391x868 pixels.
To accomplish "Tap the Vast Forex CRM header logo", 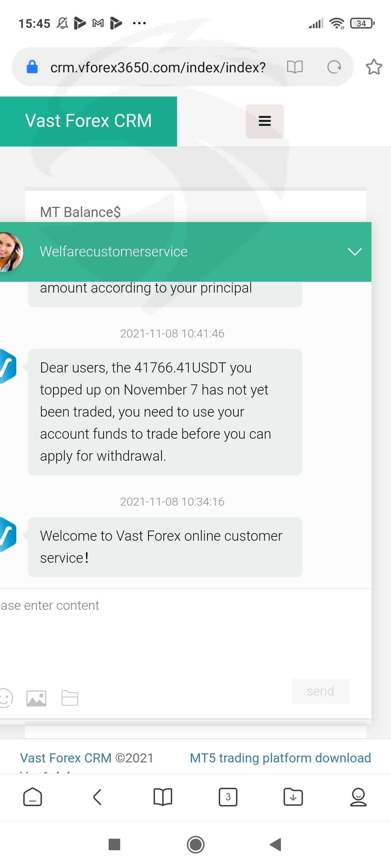I will (x=88, y=121).
